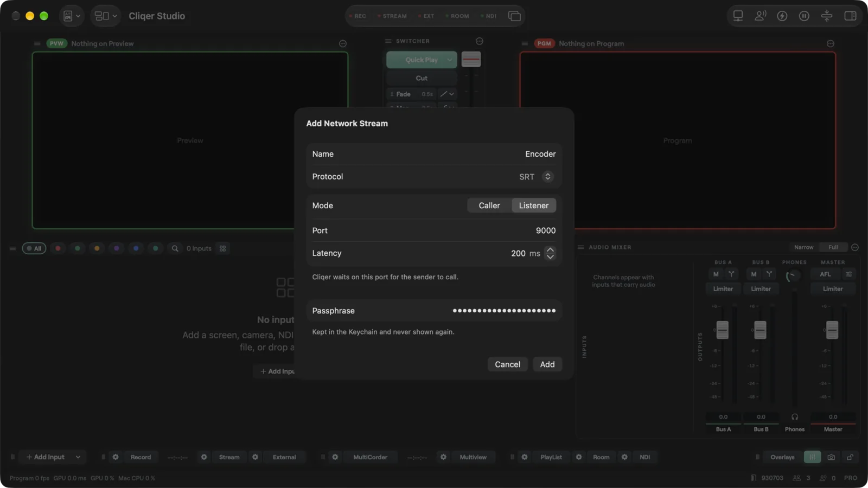Click the search icon in inputs filter bar
Screen dimensions: 868x488
point(175,248)
